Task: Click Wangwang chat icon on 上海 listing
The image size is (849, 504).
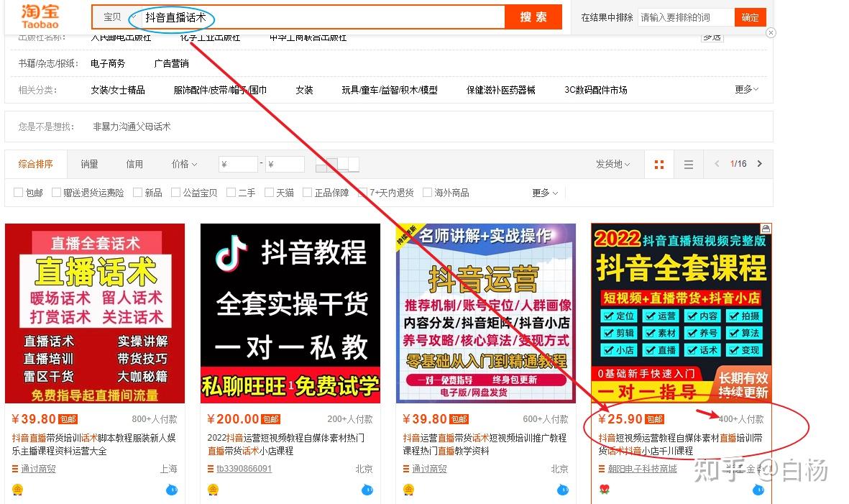Action: pyautogui.click(x=172, y=490)
